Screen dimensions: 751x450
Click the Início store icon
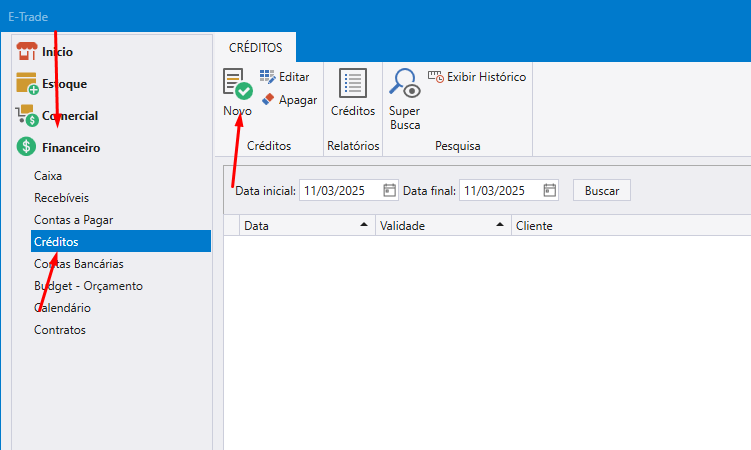(26, 52)
